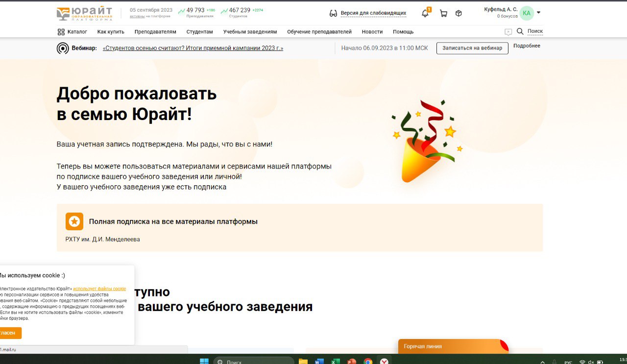This screenshot has width=627, height=364.
Task: Click Полная подписка на все материалы платформы
Action: [x=173, y=221]
